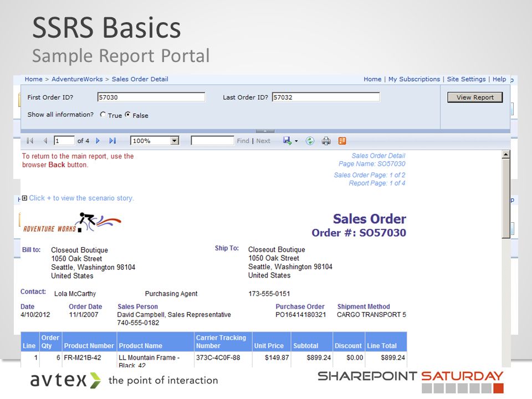Click purchase order PO16414180321 value
Viewport: 532px width, 399px height.
tap(300, 315)
